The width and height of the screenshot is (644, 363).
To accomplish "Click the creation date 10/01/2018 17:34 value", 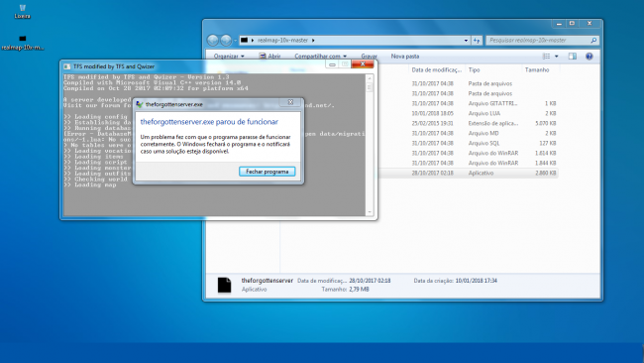I will (476, 281).
